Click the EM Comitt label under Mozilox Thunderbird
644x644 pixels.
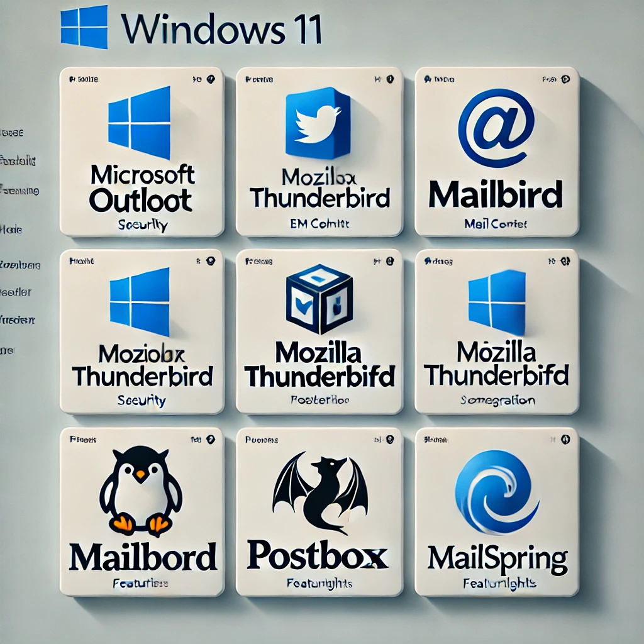pyautogui.click(x=321, y=223)
